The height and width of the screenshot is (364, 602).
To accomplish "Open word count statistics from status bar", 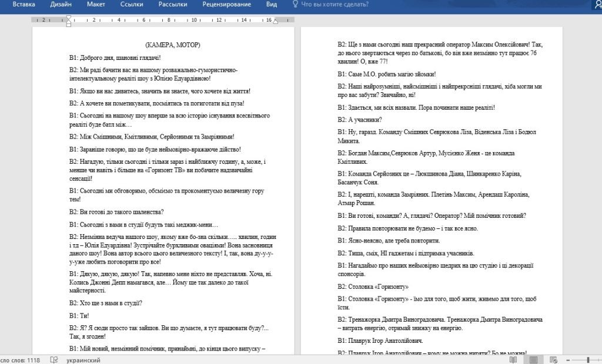I will (x=21, y=360).
